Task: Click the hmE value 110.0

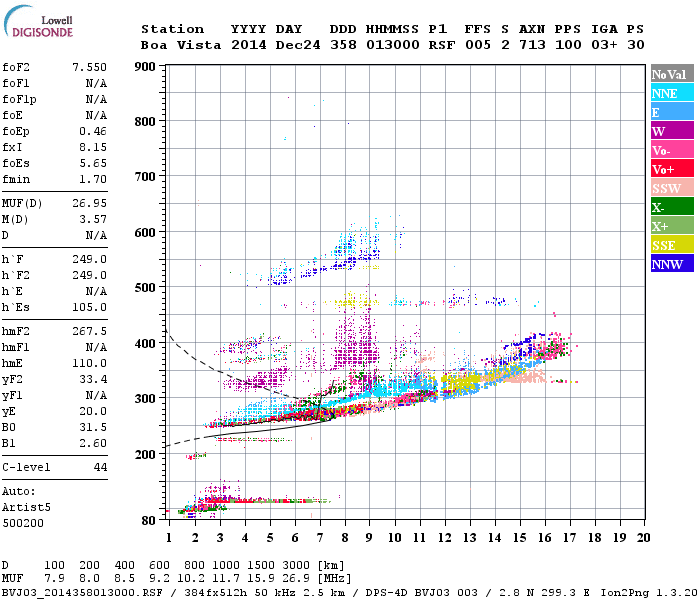Action: [x=89, y=363]
